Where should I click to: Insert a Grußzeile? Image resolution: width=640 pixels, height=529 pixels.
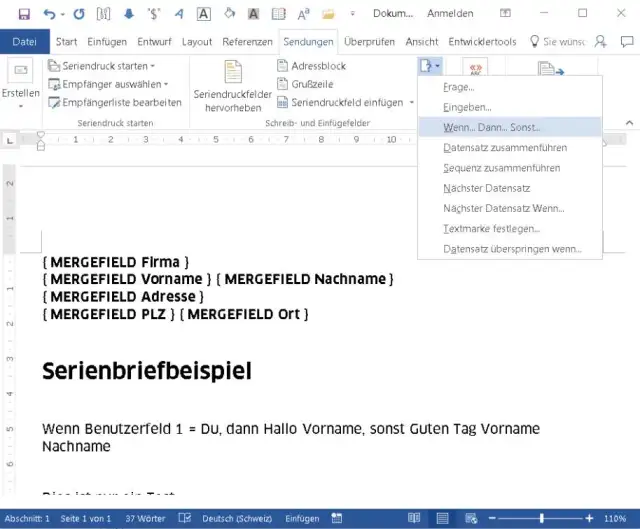click(305, 84)
